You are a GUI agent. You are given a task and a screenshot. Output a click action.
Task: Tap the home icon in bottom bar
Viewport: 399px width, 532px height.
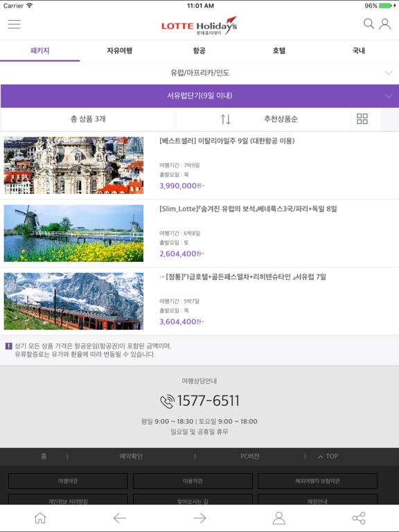[40, 518]
